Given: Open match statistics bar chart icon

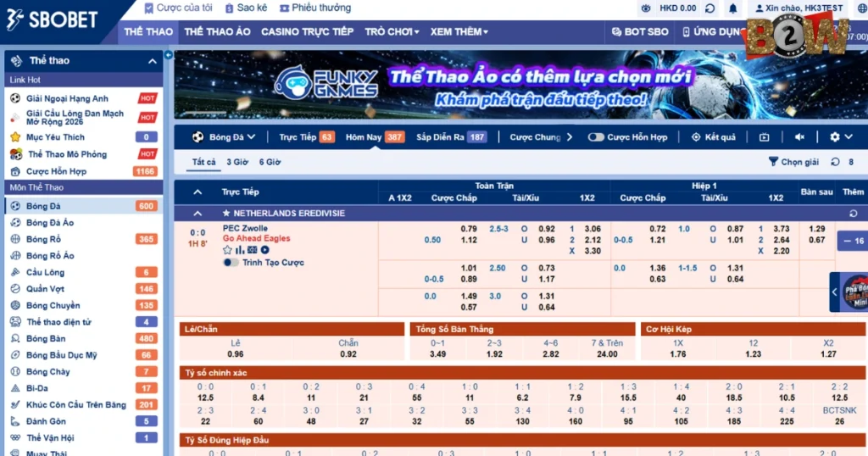Looking at the screenshot, I should [240, 250].
